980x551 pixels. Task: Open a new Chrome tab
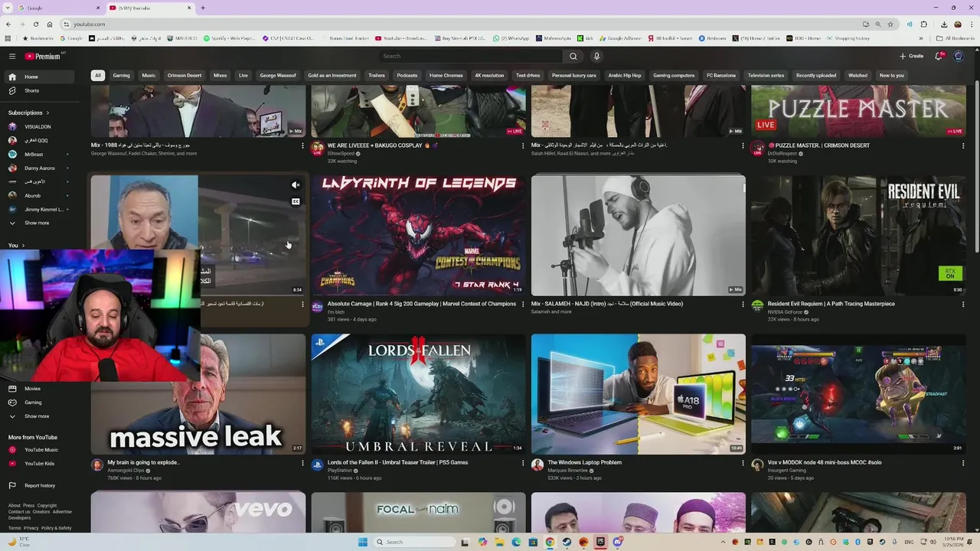tap(202, 8)
